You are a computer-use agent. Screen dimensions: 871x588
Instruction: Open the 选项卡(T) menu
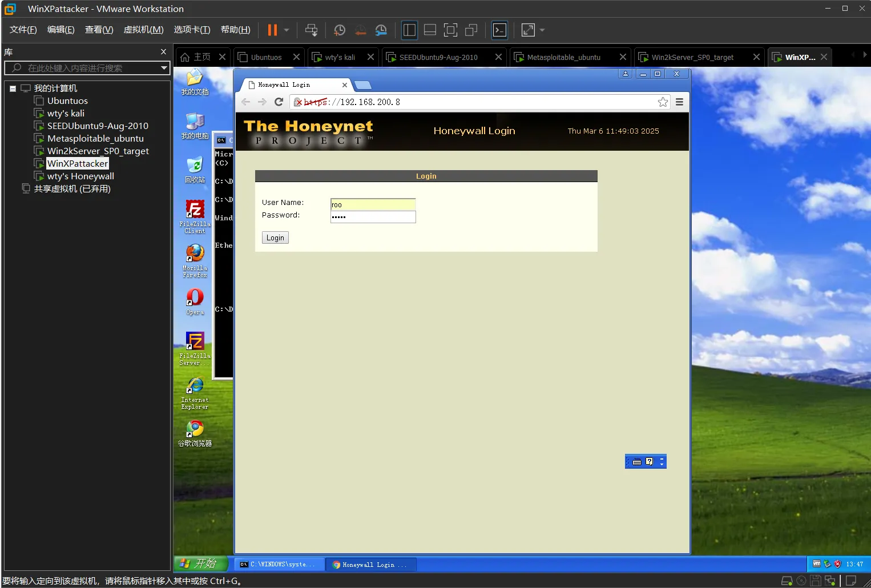coord(192,30)
